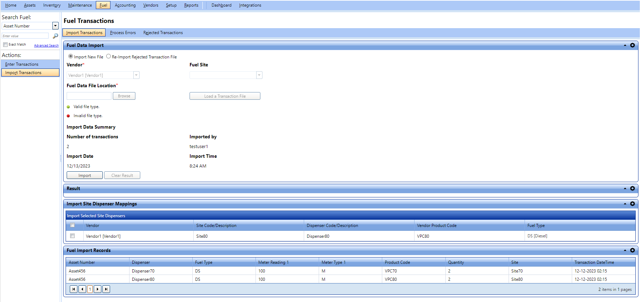The image size is (644, 302).
Task: Click Load a Transaction File button
Action: 225,96
